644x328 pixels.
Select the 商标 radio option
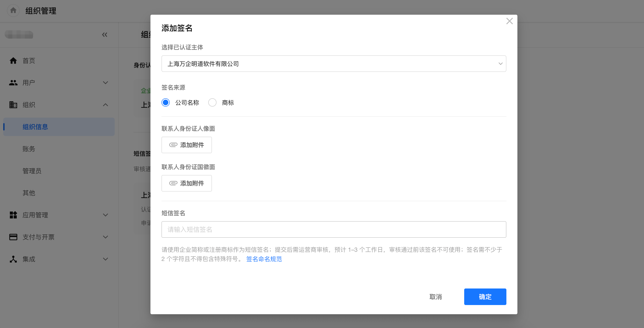[212, 102]
